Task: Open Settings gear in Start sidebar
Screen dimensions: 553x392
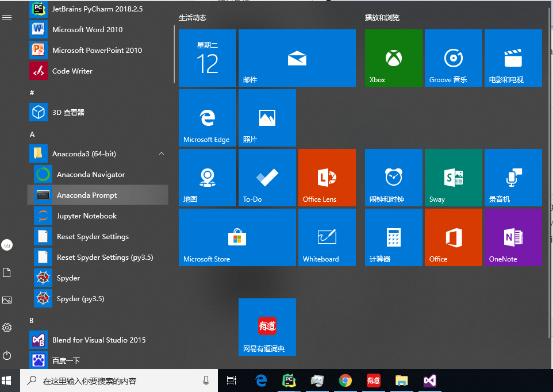Action: (7, 328)
